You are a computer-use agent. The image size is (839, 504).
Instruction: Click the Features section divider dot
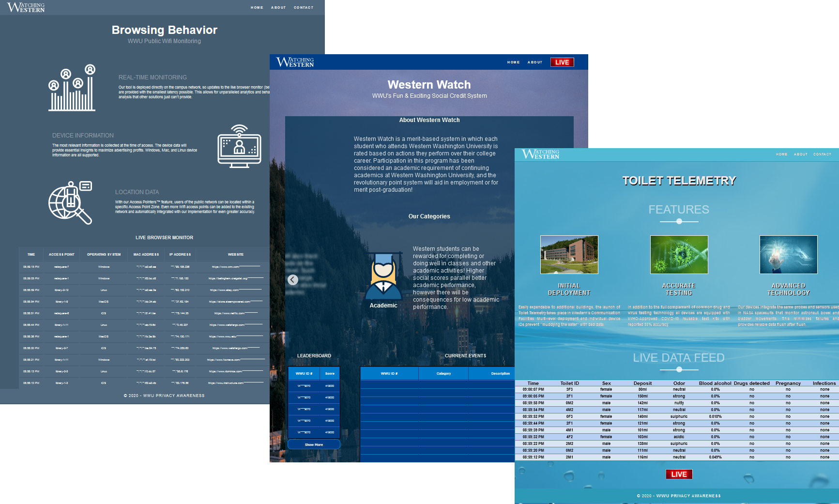[679, 221]
